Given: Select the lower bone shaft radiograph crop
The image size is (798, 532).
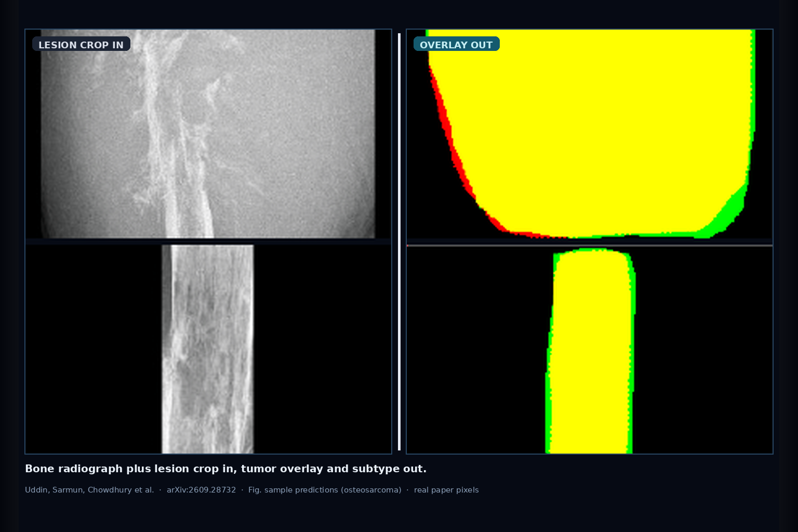Looking at the screenshot, I should pos(208,349).
